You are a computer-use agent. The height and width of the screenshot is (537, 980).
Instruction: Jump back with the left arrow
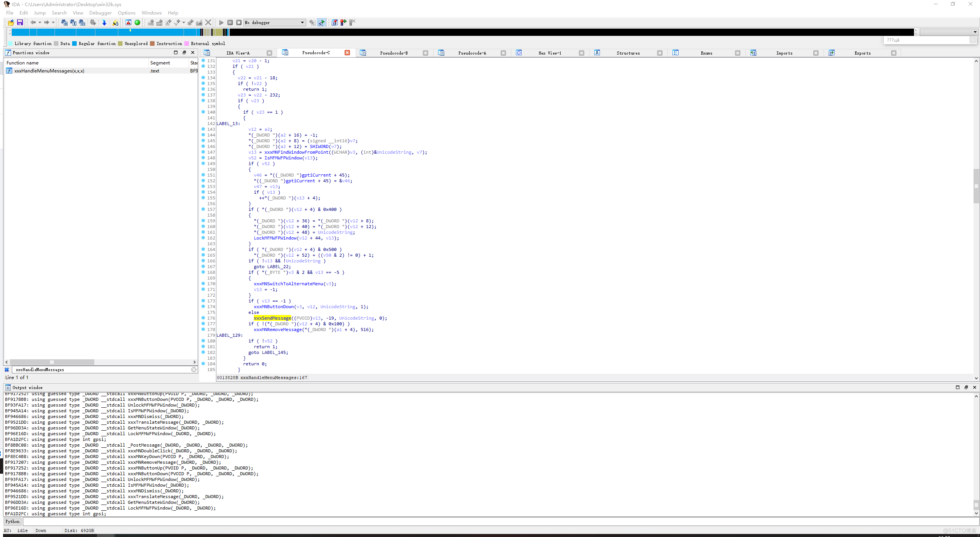point(33,23)
